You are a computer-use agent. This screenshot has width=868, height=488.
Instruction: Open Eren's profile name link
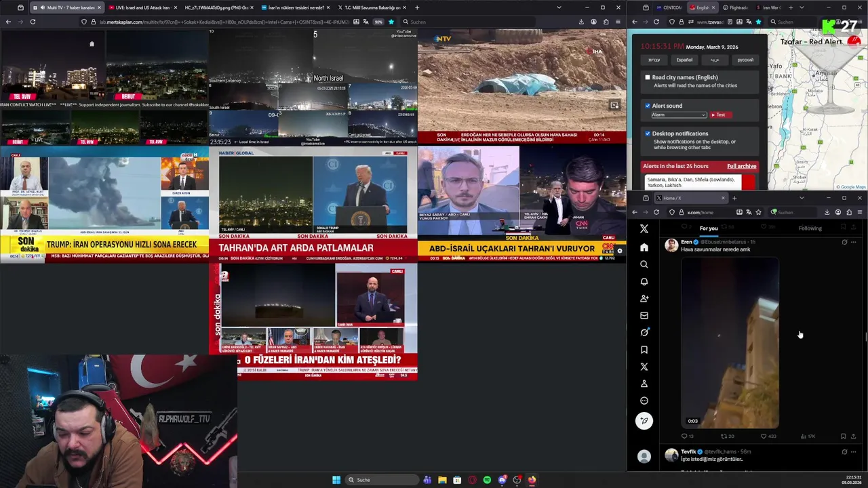click(687, 242)
